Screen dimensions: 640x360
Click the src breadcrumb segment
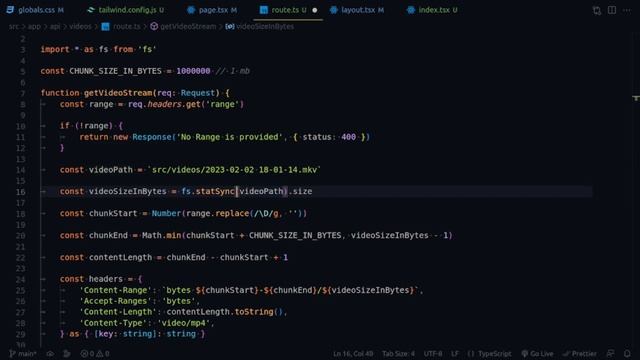click(x=13, y=27)
